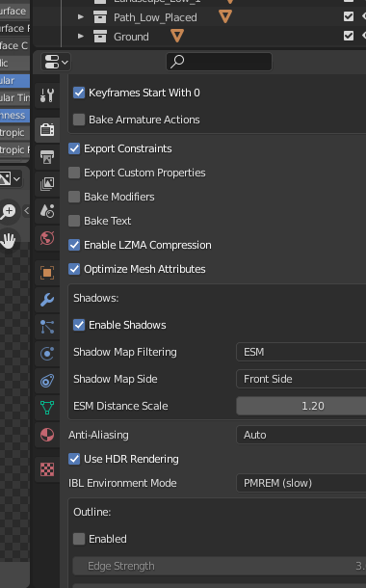The image size is (366, 588).
Task: Click the Outline: section label
Action: [x=92, y=512]
